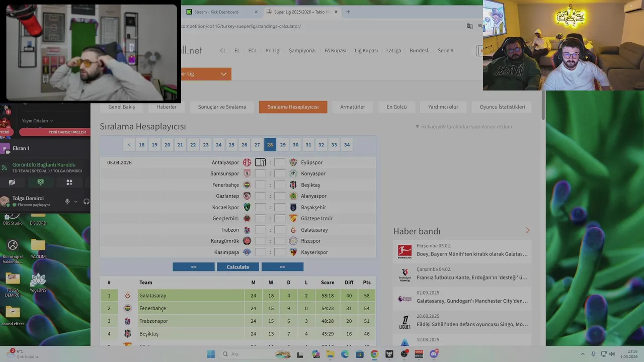Go to previous round with << button
The width and height of the screenshot is (644, 362).
click(194, 267)
